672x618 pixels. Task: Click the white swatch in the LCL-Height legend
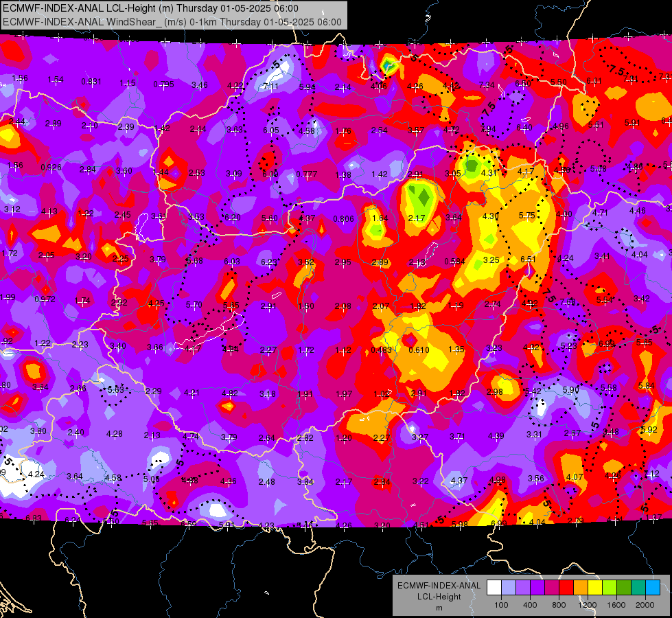pyautogui.click(x=494, y=587)
